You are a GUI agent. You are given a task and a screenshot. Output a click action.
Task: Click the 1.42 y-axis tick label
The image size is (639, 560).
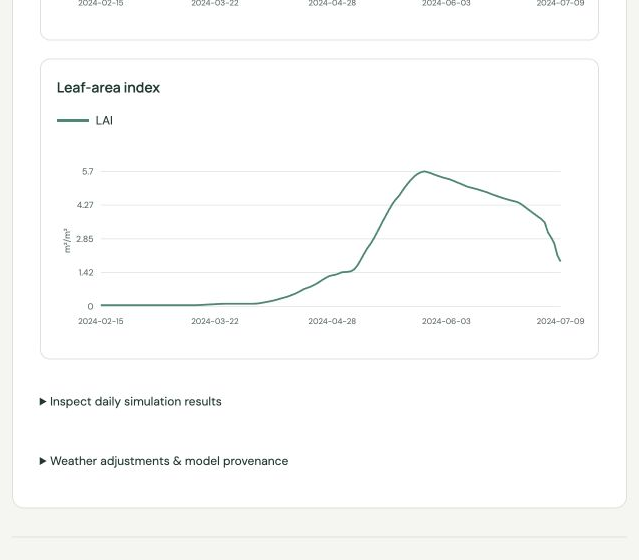click(x=86, y=273)
